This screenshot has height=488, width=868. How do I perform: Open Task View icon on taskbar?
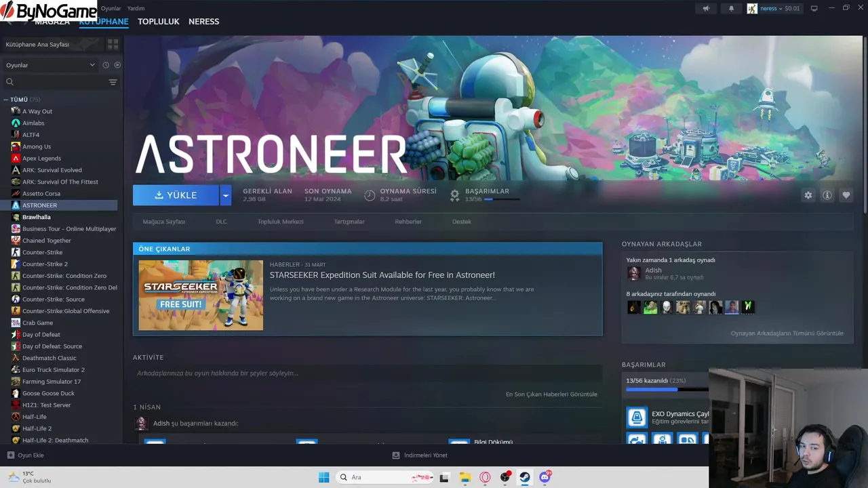444,477
